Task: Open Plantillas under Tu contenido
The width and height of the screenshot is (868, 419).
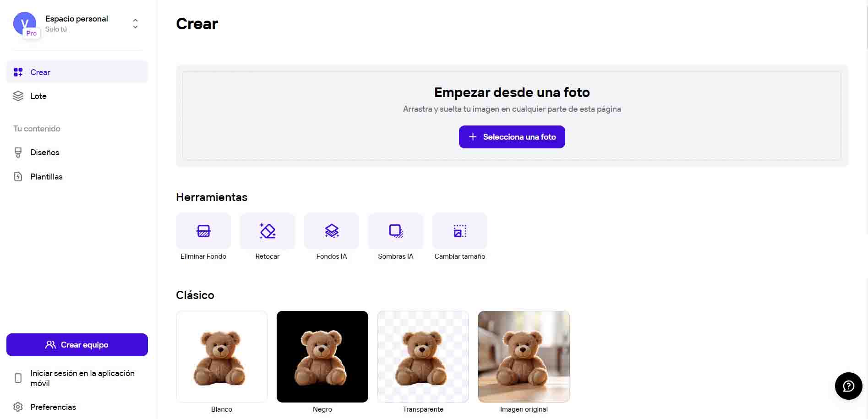Action: 77,177
